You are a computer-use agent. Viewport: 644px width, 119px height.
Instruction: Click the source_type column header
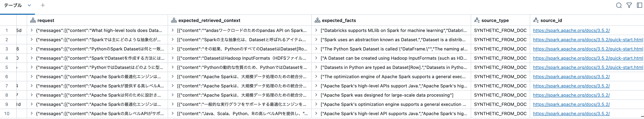pos(500,20)
